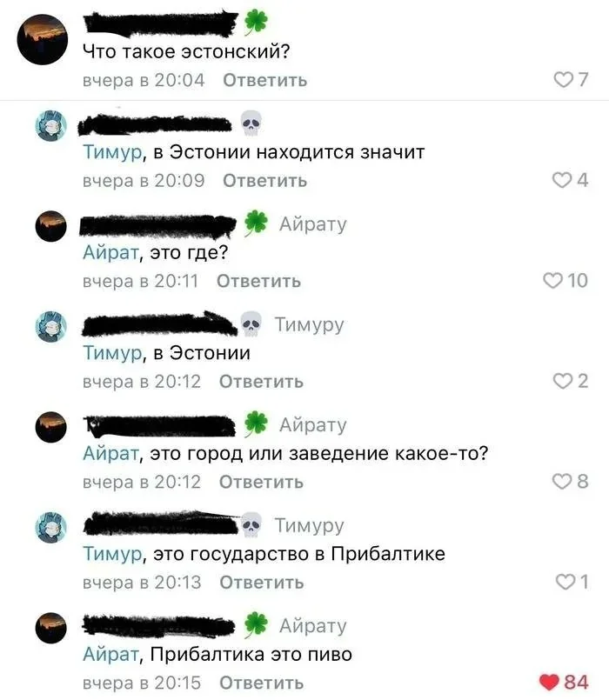This screenshot has height=700, width=609.
Task: Open the dark sunset avatar of top comment
Action: (42, 40)
